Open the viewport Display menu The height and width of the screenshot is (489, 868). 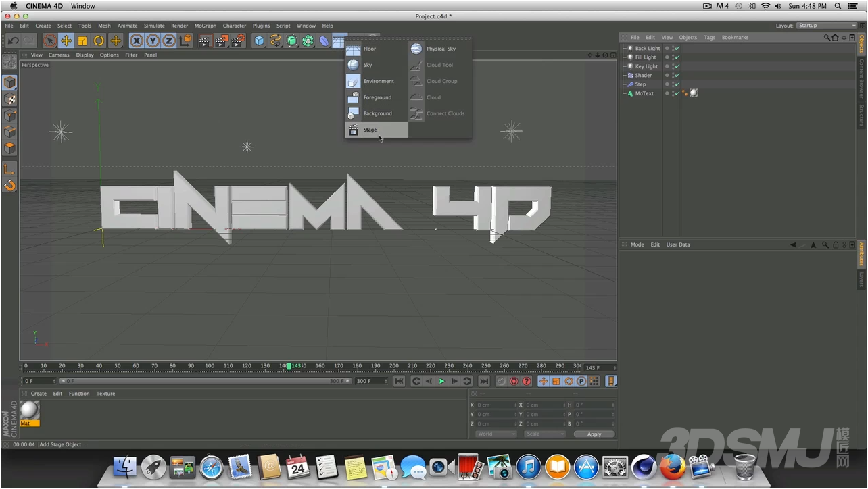coord(85,55)
